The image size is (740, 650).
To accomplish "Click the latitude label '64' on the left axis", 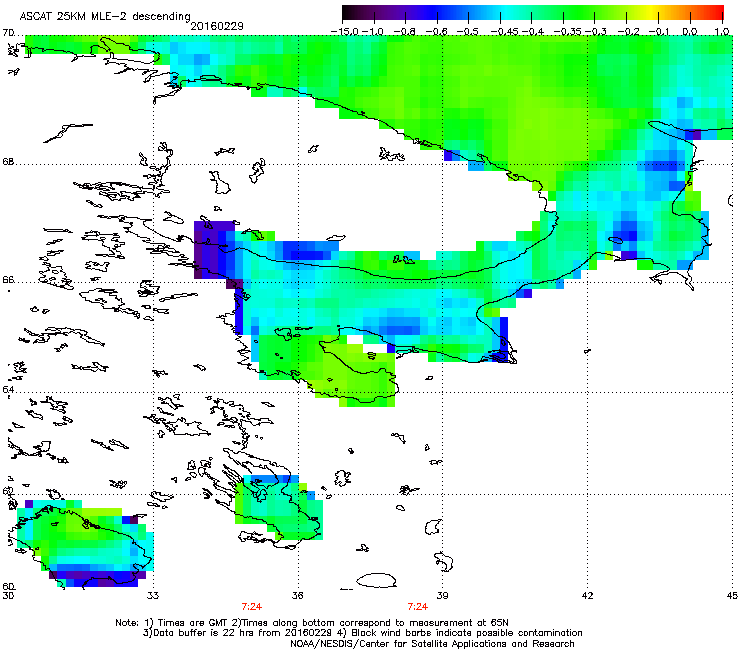I will [8, 390].
